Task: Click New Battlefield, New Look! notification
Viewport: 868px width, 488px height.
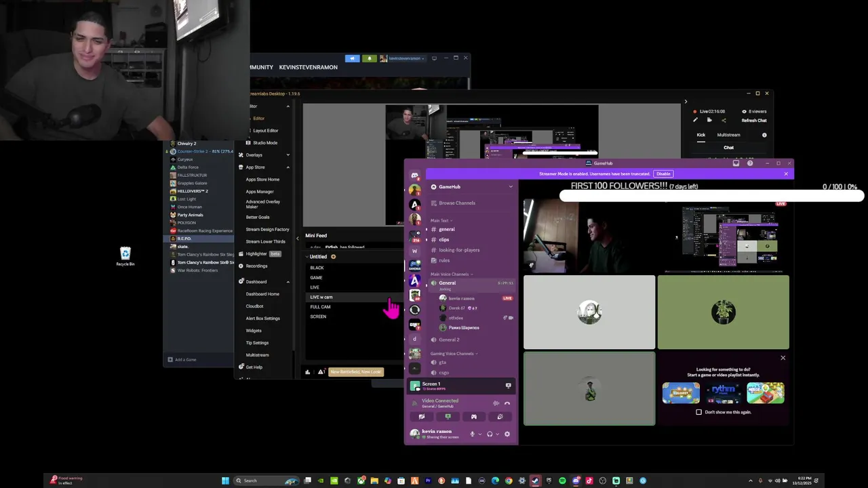Action: tap(356, 372)
